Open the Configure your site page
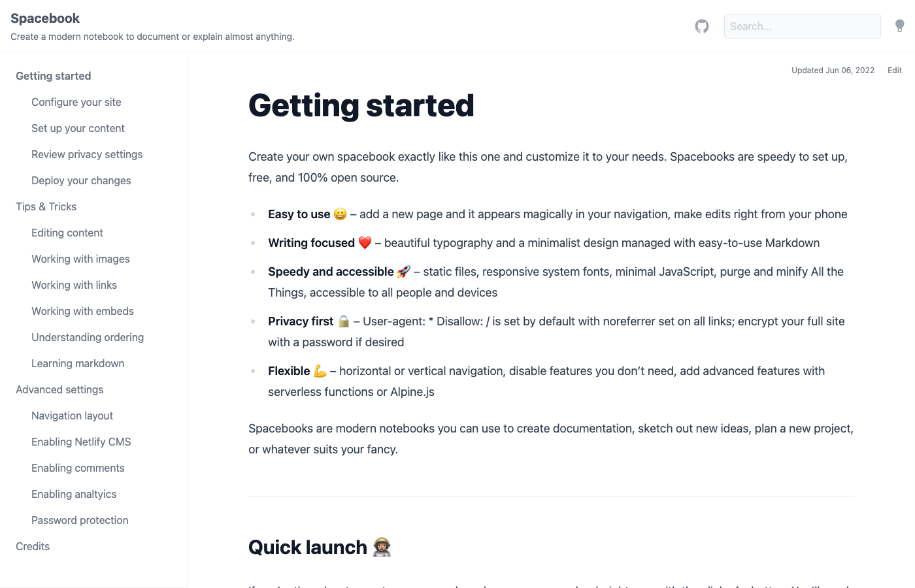This screenshot has width=915, height=588. 76,102
